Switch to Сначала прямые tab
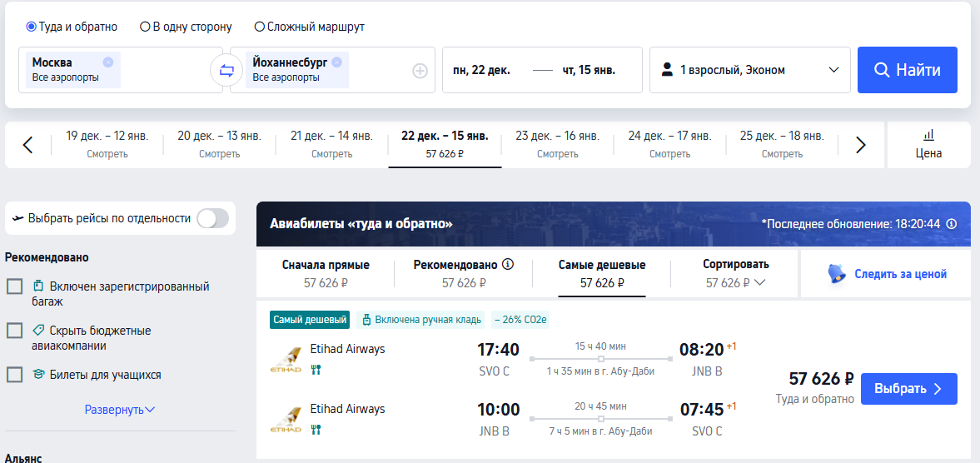Image resolution: width=980 pixels, height=463 pixels. pos(326,273)
